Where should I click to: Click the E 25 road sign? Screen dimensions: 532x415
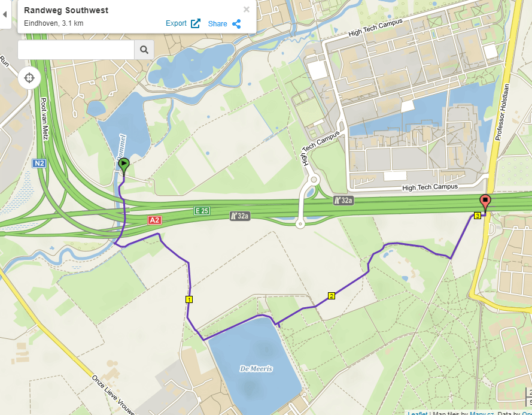(202, 211)
